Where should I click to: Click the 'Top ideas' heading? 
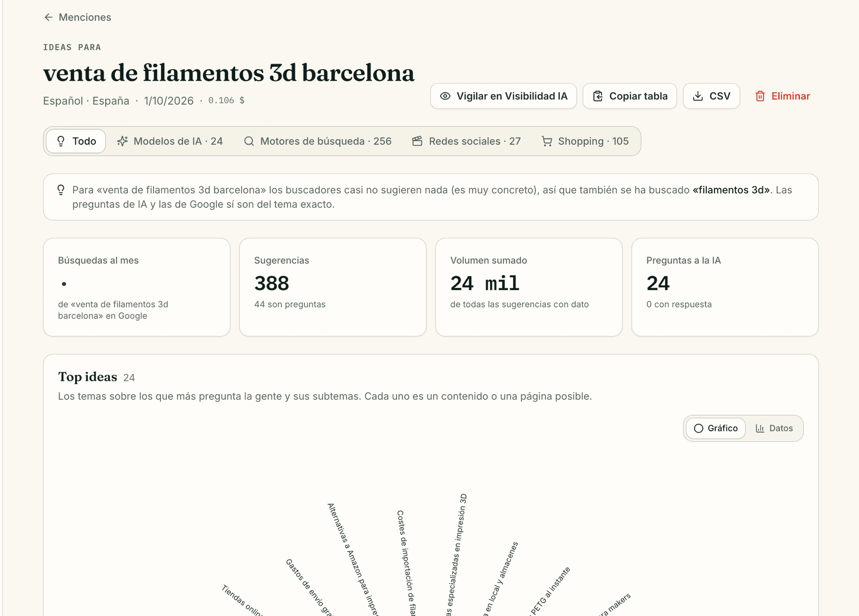pyautogui.click(x=88, y=377)
